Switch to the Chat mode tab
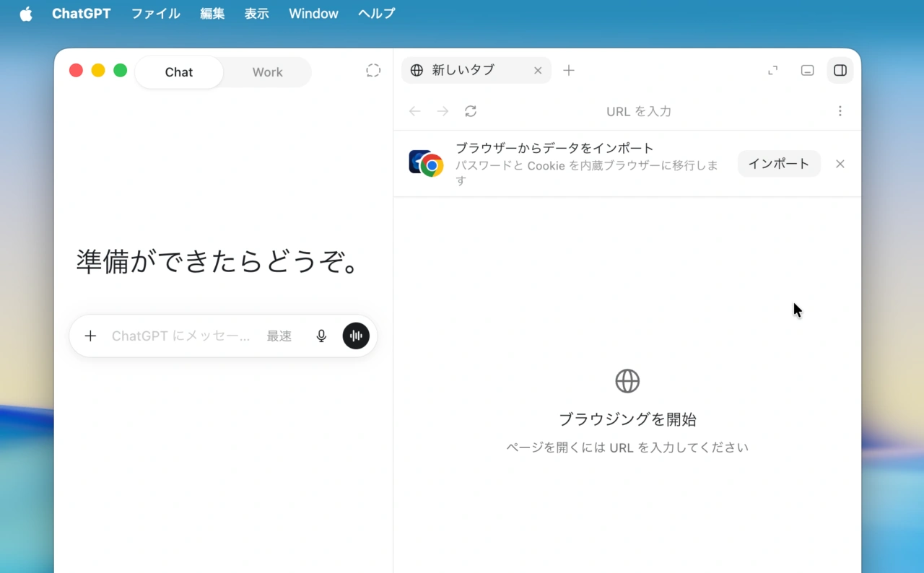The width and height of the screenshot is (924, 573). click(x=179, y=72)
